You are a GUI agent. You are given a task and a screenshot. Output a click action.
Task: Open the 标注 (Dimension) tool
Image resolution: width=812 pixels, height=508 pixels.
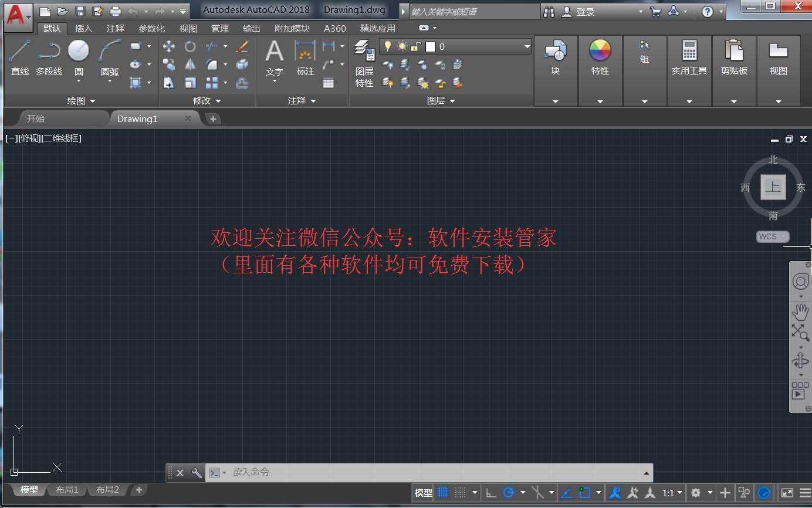pos(304,59)
